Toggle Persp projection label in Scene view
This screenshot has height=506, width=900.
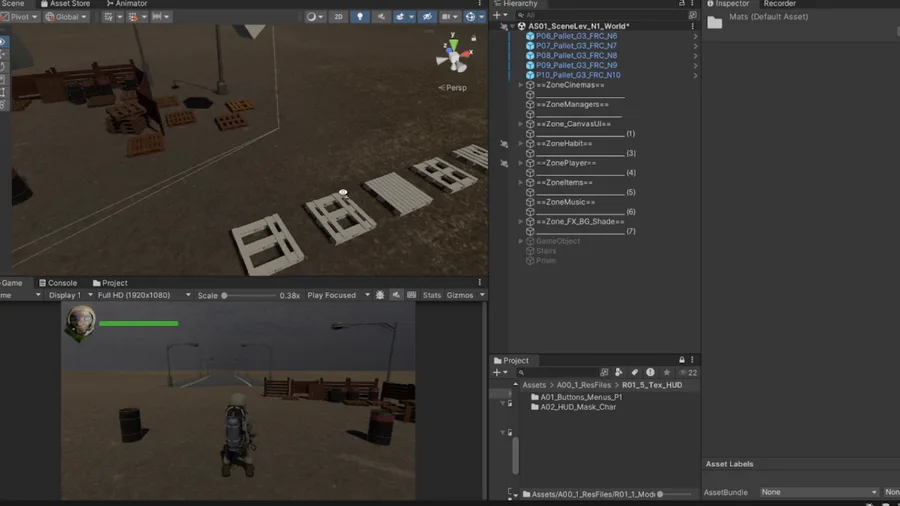pos(453,88)
